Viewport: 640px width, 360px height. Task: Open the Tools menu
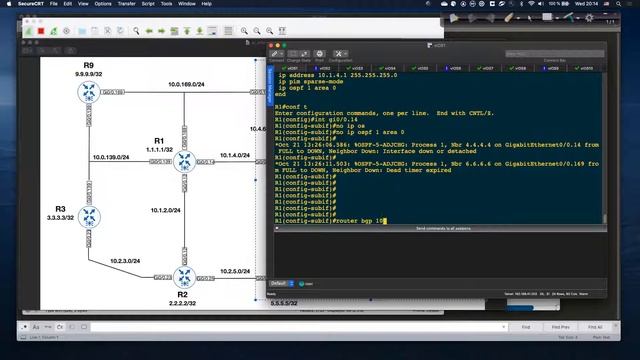[166, 4]
